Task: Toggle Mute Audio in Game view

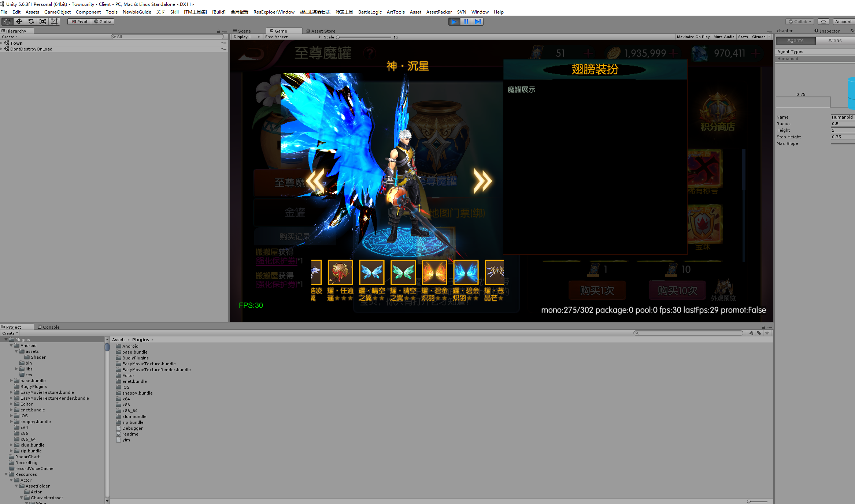Action: click(x=724, y=37)
